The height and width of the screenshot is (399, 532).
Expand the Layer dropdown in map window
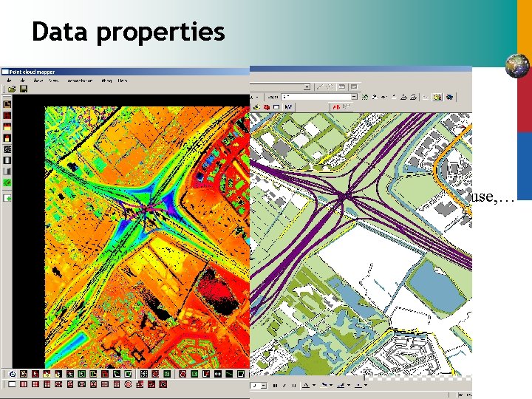[354, 97]
